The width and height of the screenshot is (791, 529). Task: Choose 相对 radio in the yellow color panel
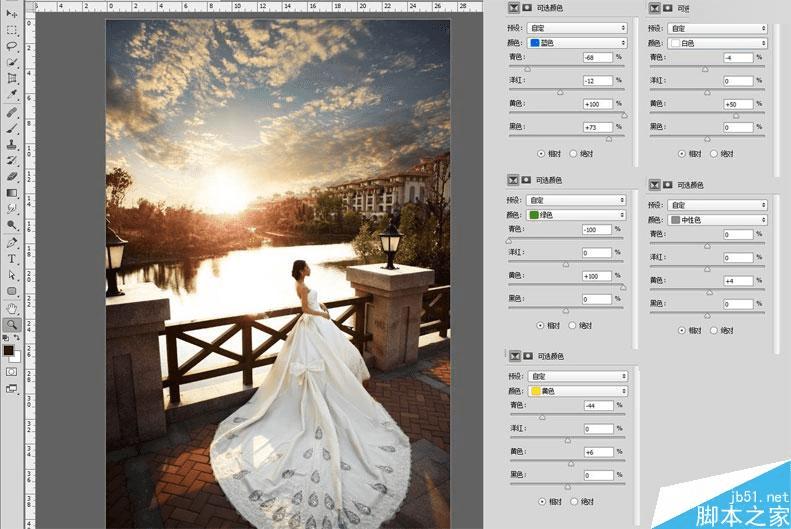[542, 501]
